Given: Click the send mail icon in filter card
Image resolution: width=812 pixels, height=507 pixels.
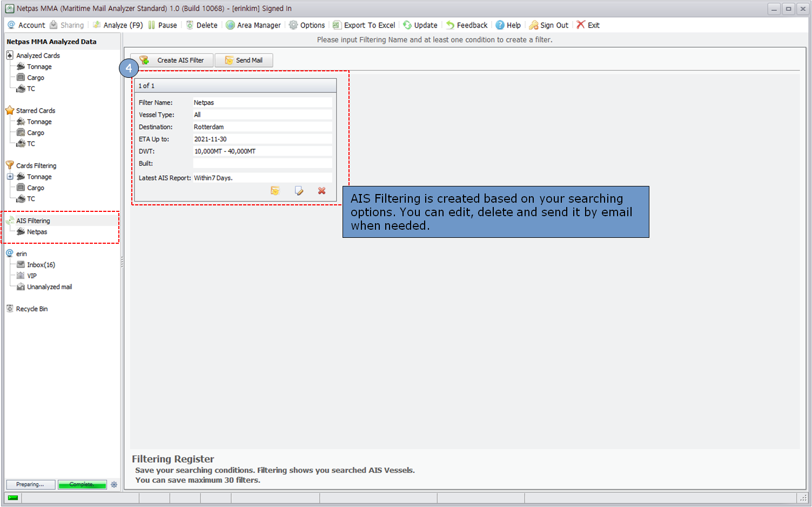Looking at the screenshot, I should click(x=275, y=191).
